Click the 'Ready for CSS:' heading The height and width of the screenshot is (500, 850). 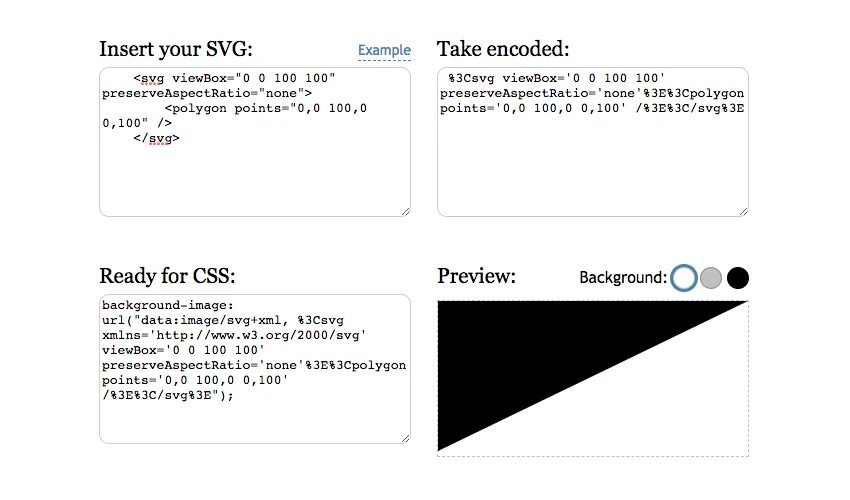point(168,276)
